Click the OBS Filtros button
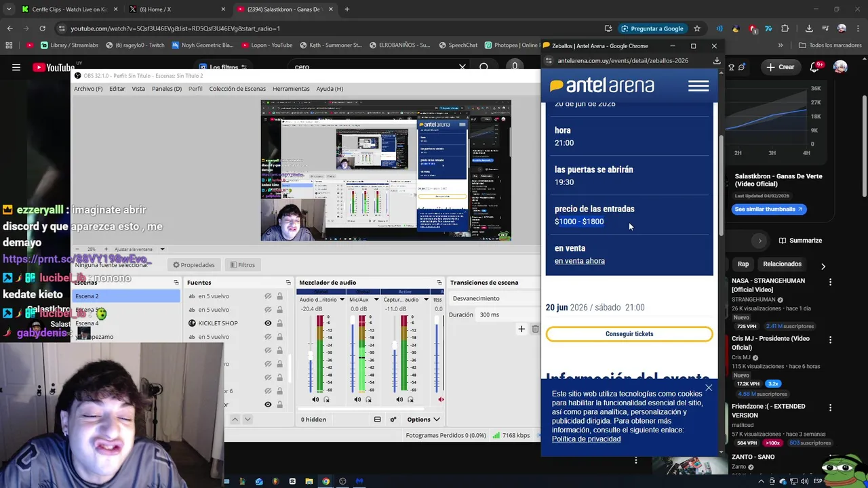868x488 pixels. tap(242, 265)
